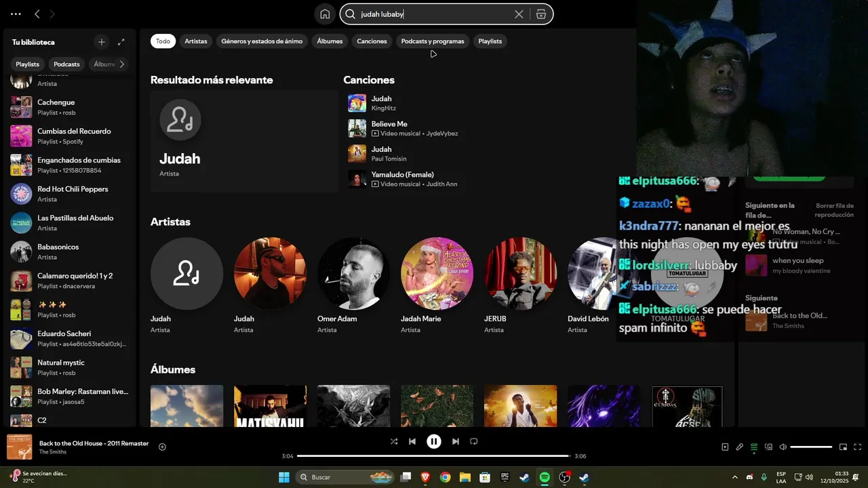This screenshot has height=488, width=868.
Task: Open Natural mystic playlist
Action: click(x=70, y=367)
